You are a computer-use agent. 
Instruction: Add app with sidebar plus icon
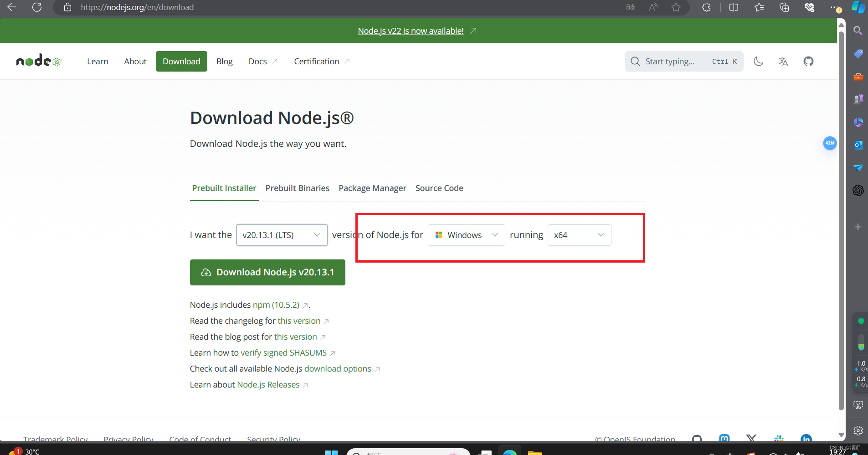tap(858, 227)
